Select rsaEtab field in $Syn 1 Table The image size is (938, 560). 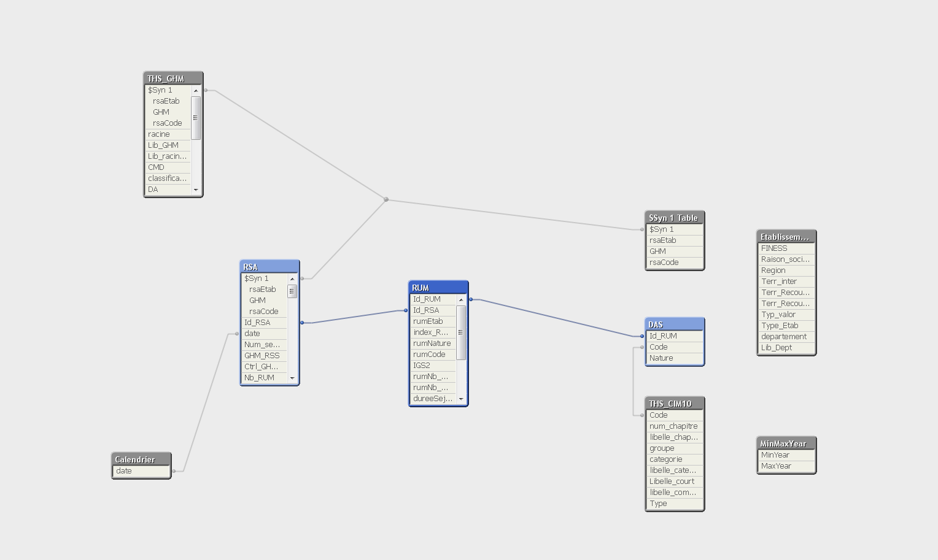675,240
